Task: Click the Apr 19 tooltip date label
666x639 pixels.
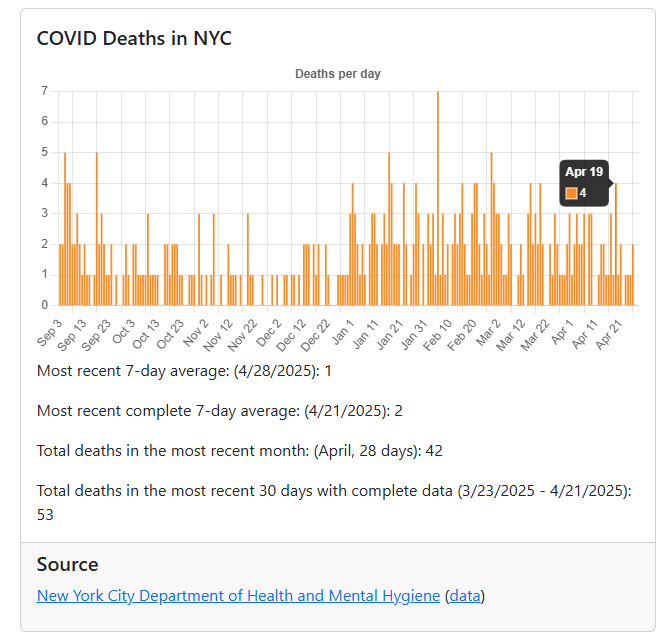Action: [584, 172]
